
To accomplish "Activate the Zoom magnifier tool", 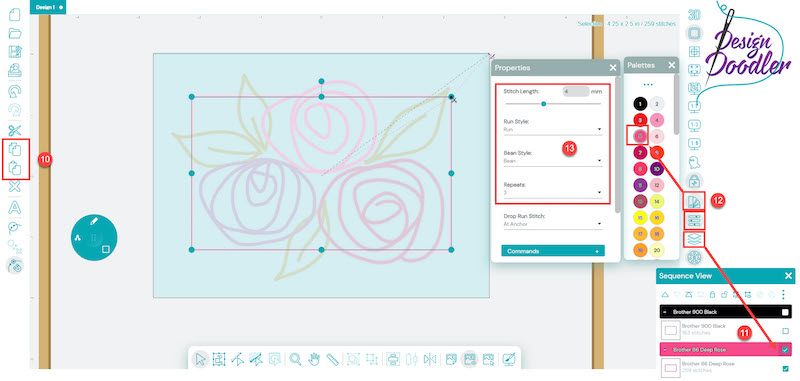I will click(295, 359).
